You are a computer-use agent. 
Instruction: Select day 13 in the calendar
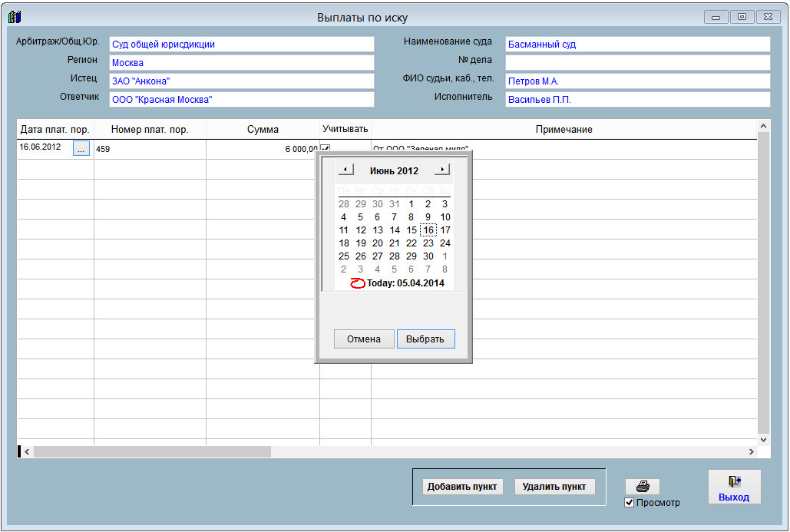pyautogui.click(x=378, y=230)
